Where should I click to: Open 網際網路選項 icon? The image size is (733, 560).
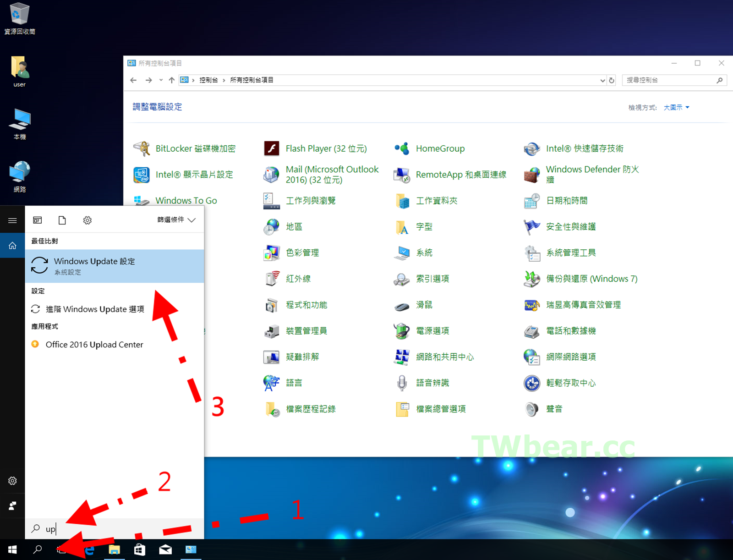(532, 357)
